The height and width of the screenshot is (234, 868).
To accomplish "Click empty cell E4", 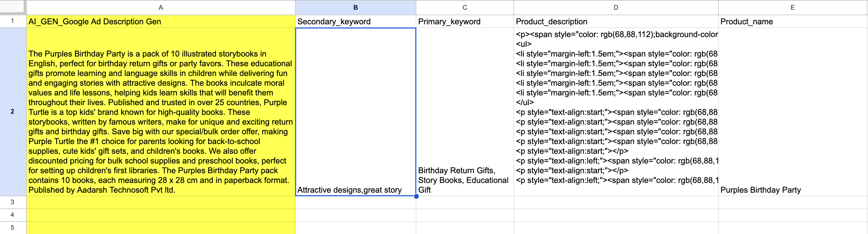I will pos(792,215).
